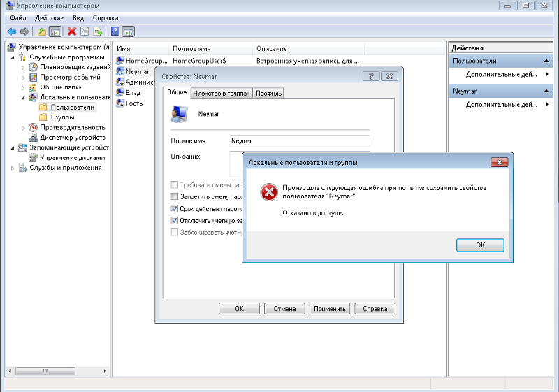This screenshot has width=559, height=392.
Task: Open Дополнительные действия under Neymar
Action: (501, 104)
